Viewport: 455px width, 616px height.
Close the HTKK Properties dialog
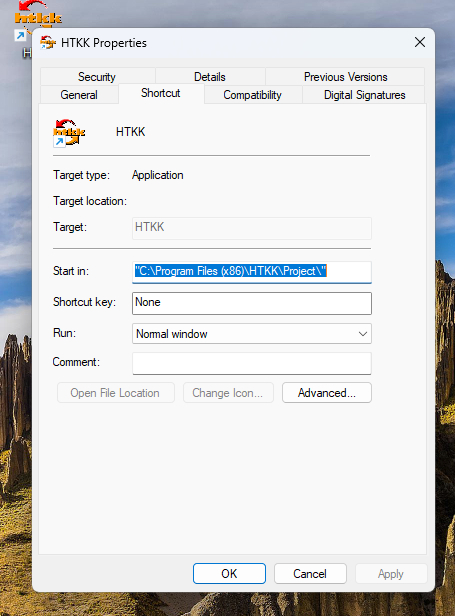pyautogui.click(x=420, y=42)
